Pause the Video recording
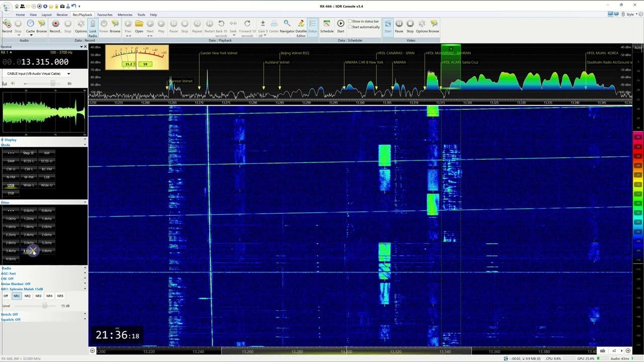 (399, 24)
